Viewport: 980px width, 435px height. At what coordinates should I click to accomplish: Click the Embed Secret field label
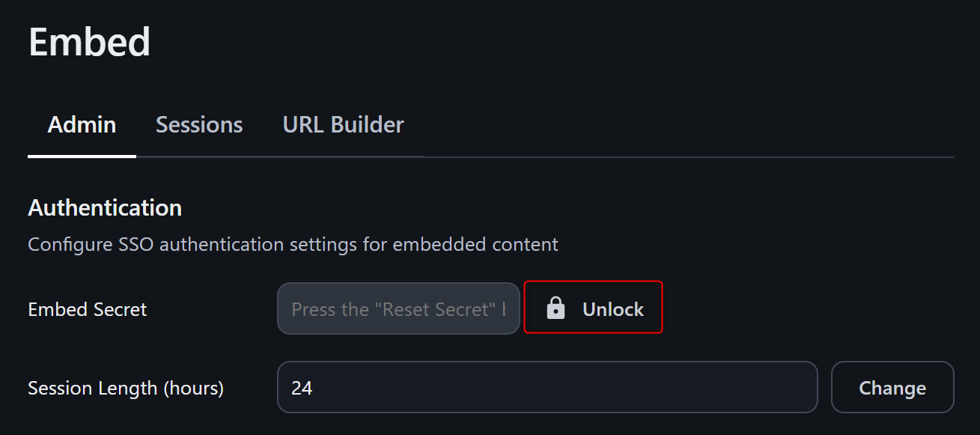click(88, 309)
